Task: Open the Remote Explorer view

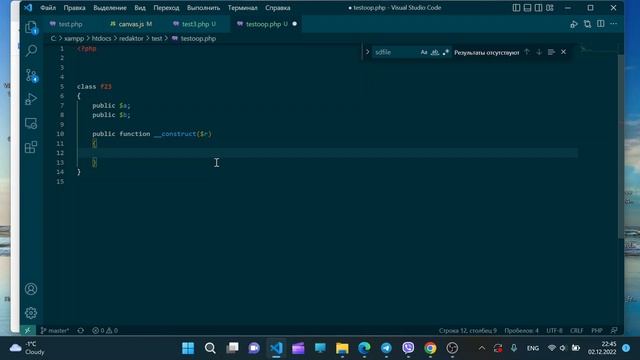Action: pos(31,123)
